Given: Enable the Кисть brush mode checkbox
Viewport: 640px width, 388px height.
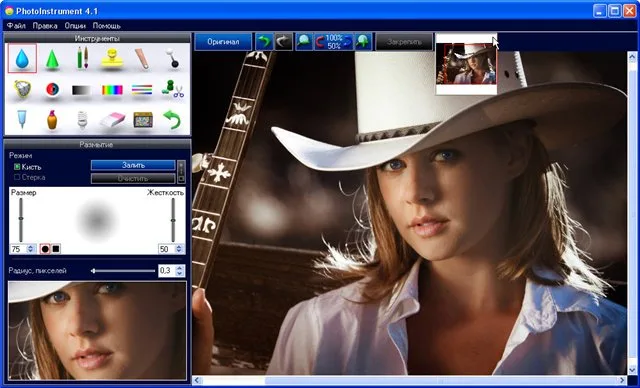Looking at the screenshot, I should 17,166.
